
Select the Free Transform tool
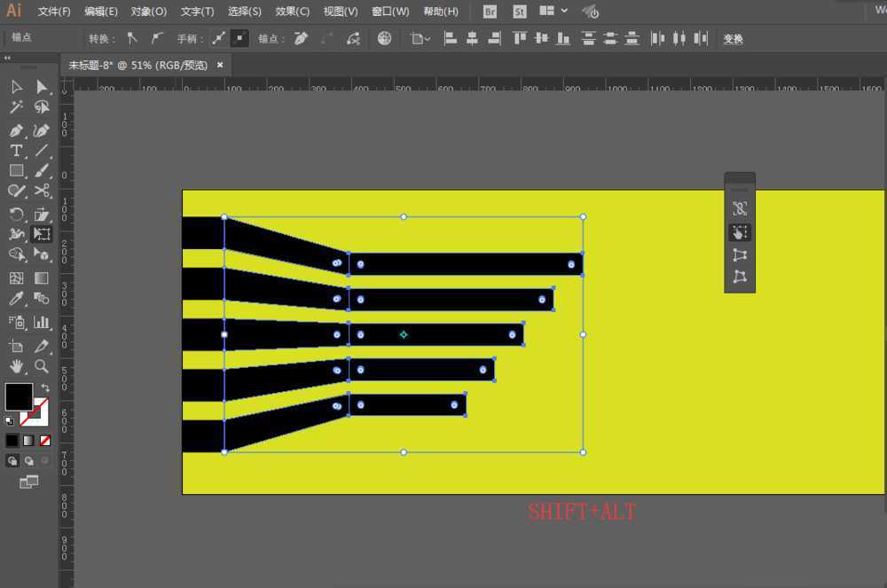[x=42, y=233]
